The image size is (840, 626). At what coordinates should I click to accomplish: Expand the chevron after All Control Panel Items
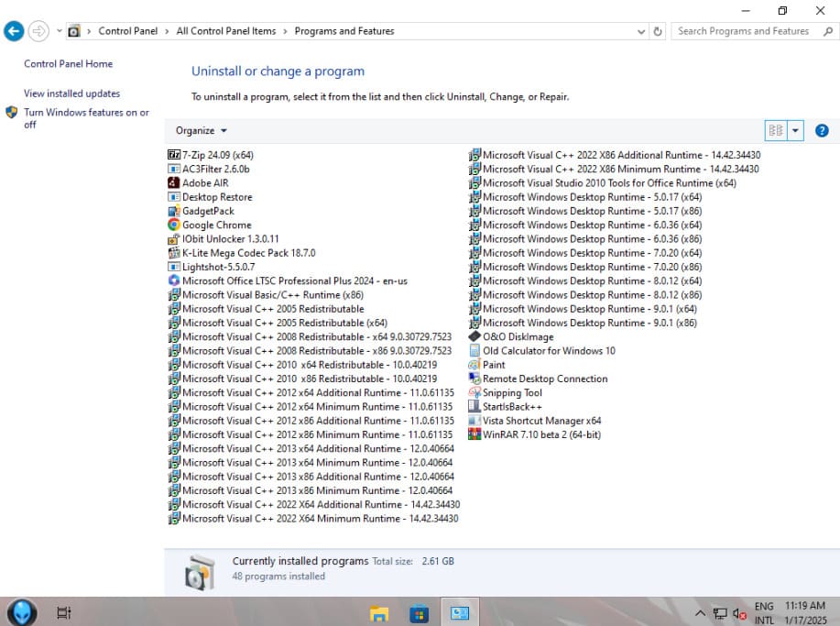[285, 32]
